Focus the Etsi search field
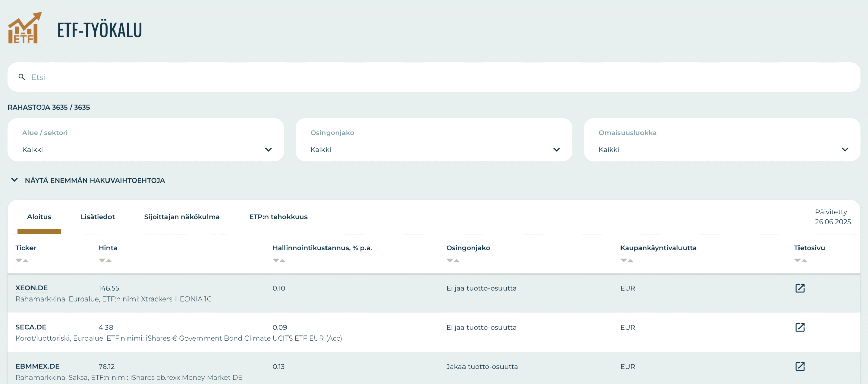Screen dimensions: 868x384 coord(434,77)
